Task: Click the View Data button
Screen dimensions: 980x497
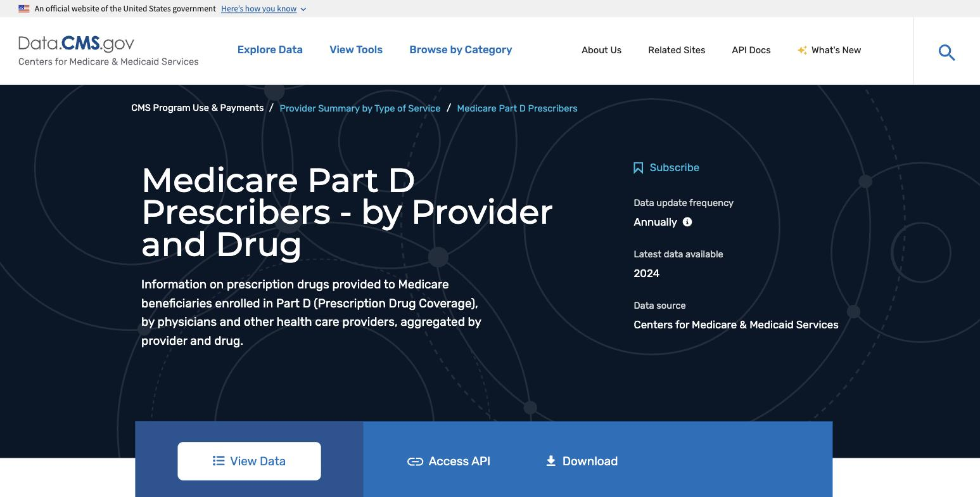Action: [x=249, y=461]
